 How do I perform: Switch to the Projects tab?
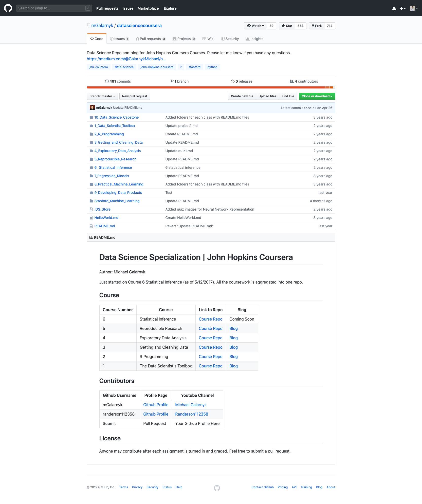pos(184,39)
